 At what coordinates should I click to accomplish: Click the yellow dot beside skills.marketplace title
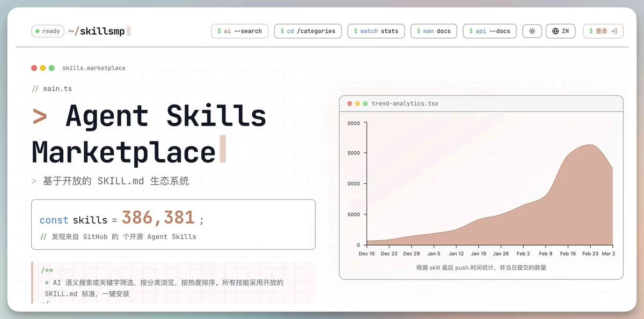43,68
